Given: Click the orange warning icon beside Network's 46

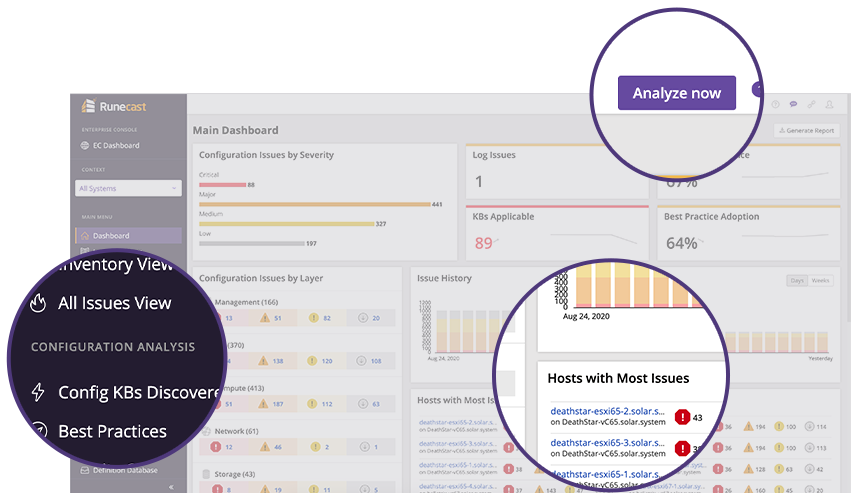Looking at the screenshot, I should coord(265,447).
